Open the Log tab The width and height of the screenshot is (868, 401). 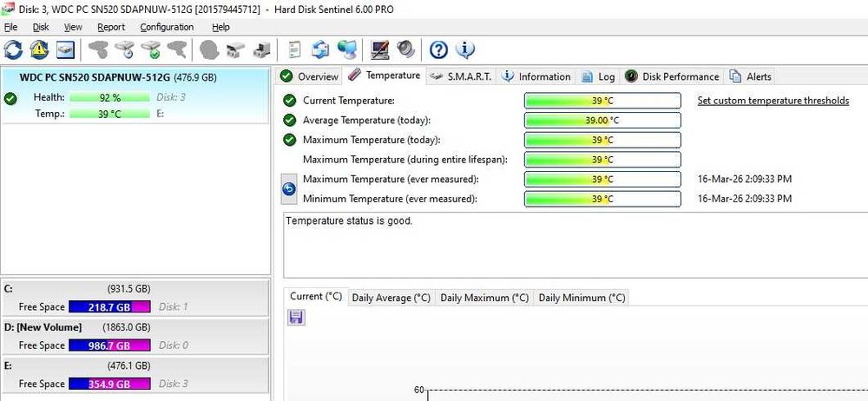pos(598,76)
